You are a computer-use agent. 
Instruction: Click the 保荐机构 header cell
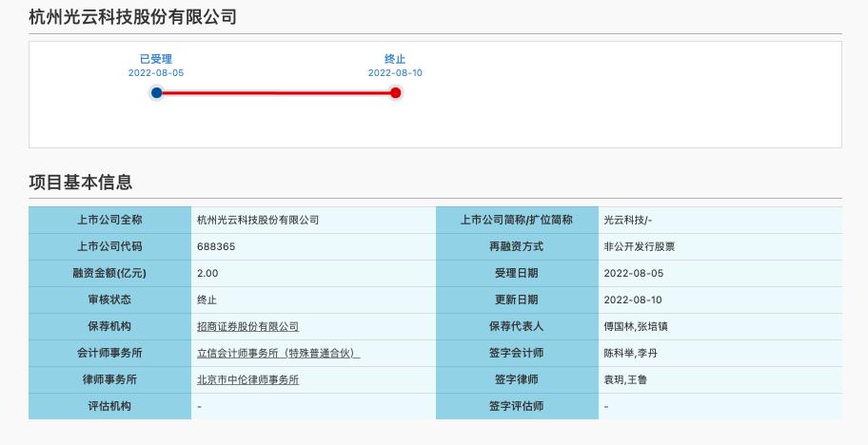[109, 326]
